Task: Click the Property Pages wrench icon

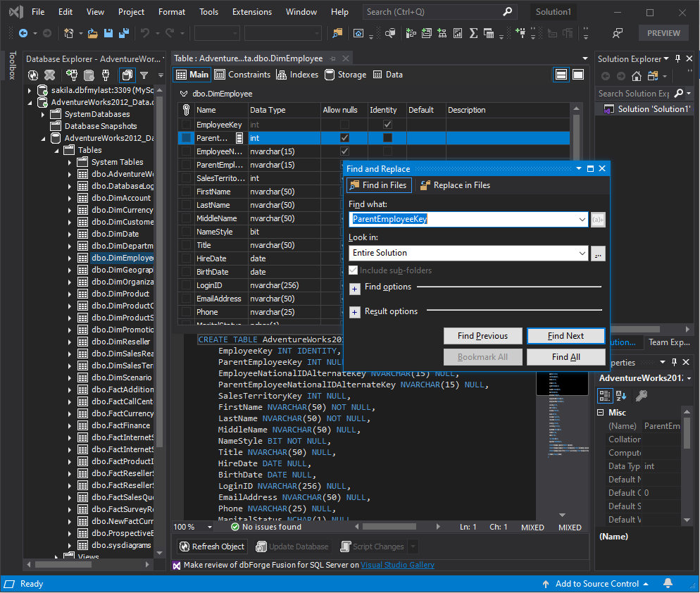Action: (x=642, y=396)
